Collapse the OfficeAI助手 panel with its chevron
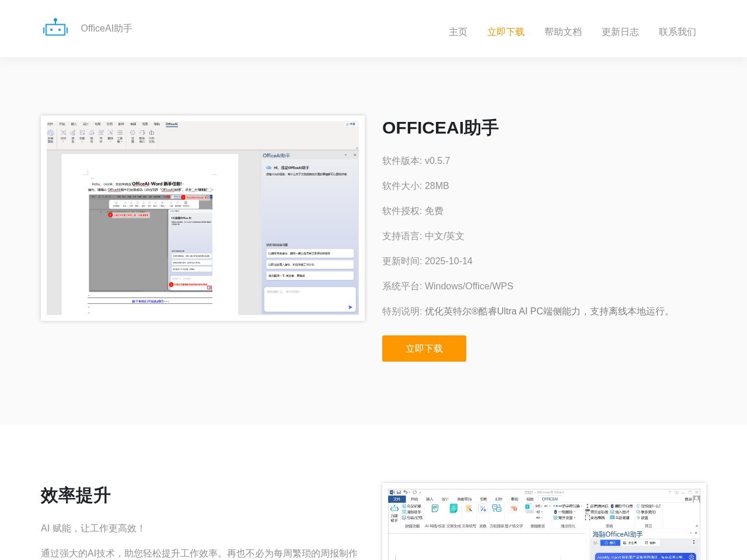The image size is (747, 560). 345,155
